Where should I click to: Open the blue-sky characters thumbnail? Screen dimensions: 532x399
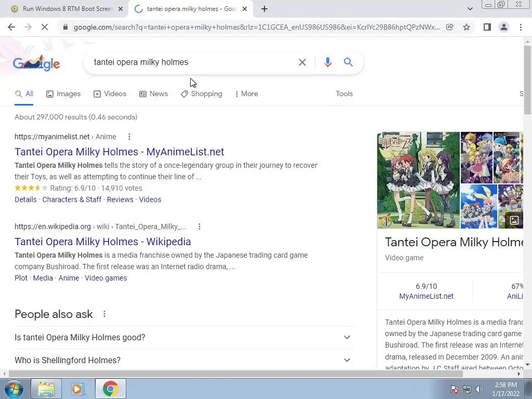click(x=478, y=206)
